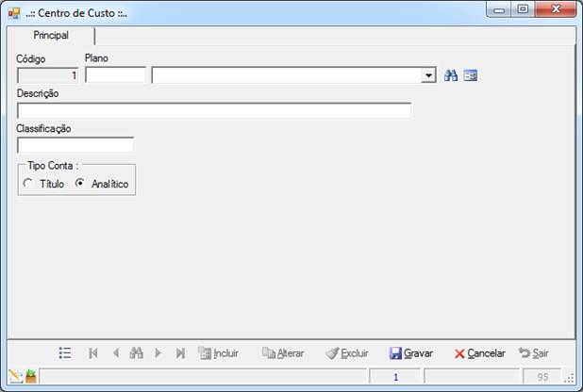Screen dimensions: 583x392
Task: Go to the first record
Action: [93, 352]
